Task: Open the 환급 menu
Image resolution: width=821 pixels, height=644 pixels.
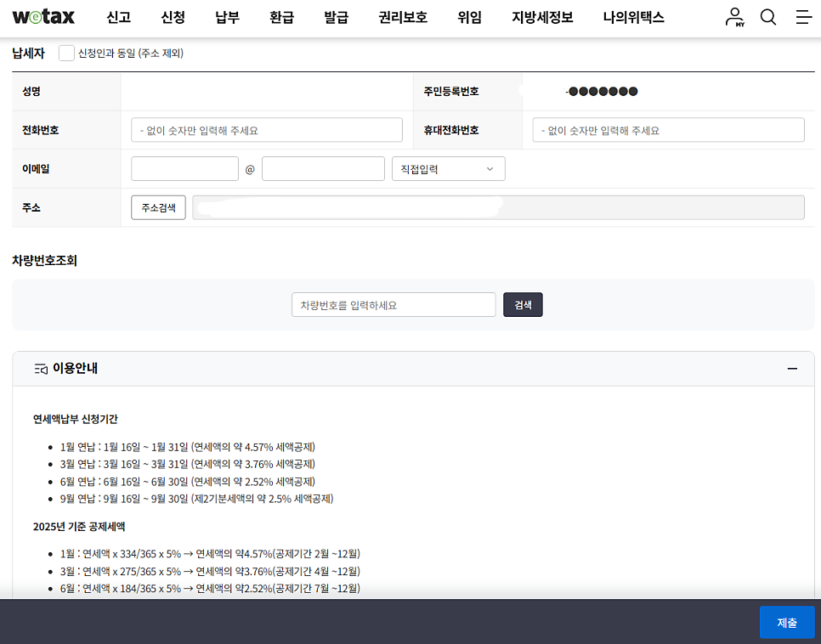Action: [x=281, y=17]
